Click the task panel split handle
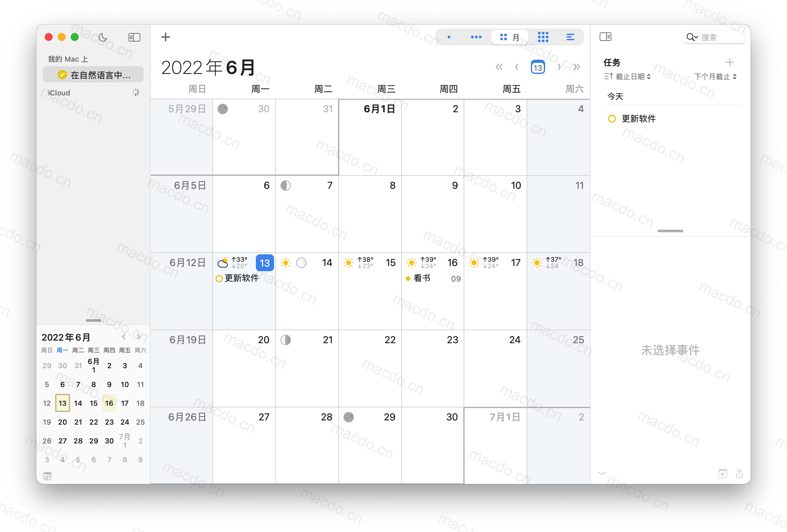 point(670,231)
